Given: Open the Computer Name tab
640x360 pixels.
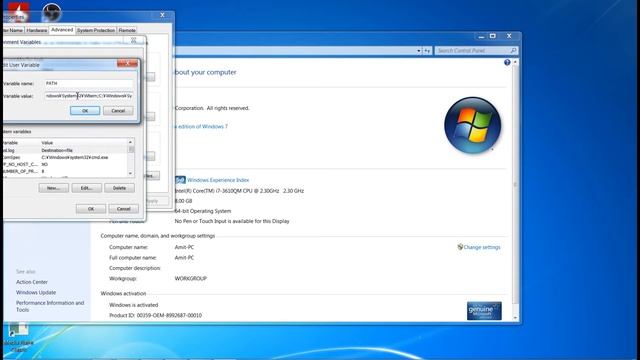Looking at the screenshot, I should point(13,30).
